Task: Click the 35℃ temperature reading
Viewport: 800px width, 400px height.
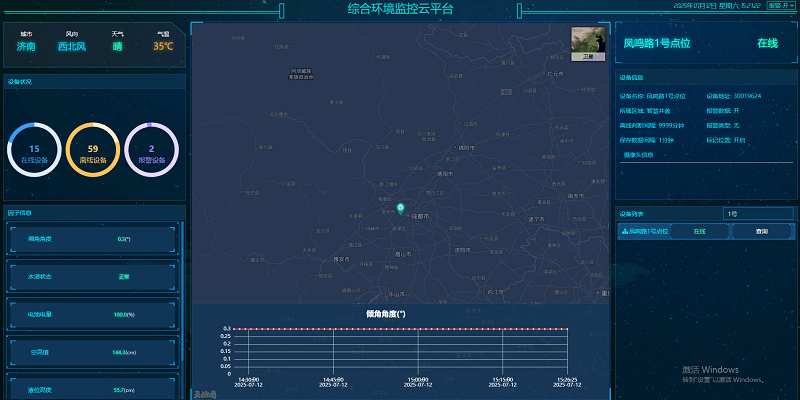Action: pyautogui.click(x=163, y=46)
